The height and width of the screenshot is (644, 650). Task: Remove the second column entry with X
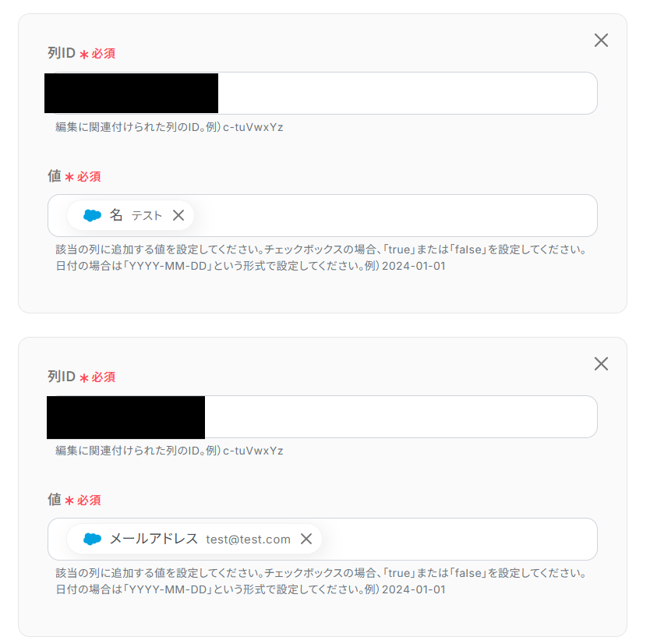pyautogui.click(x=601, y=363)
